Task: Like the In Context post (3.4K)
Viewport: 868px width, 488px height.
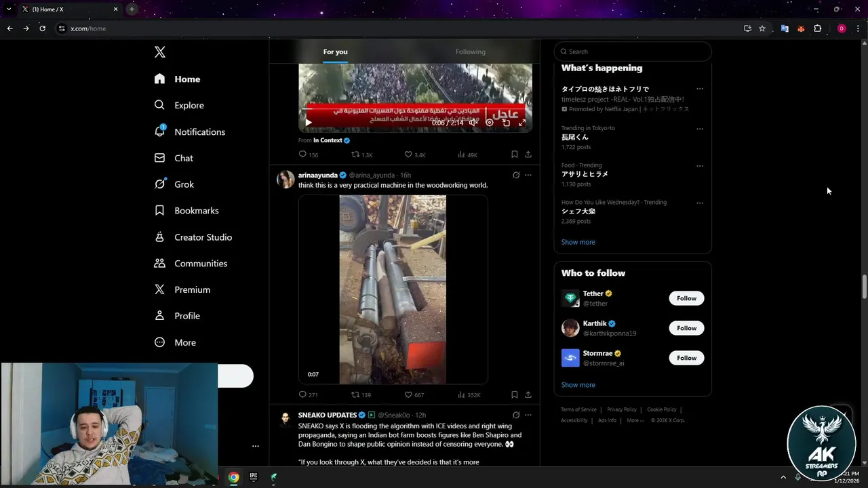Action: pos(414,155)
